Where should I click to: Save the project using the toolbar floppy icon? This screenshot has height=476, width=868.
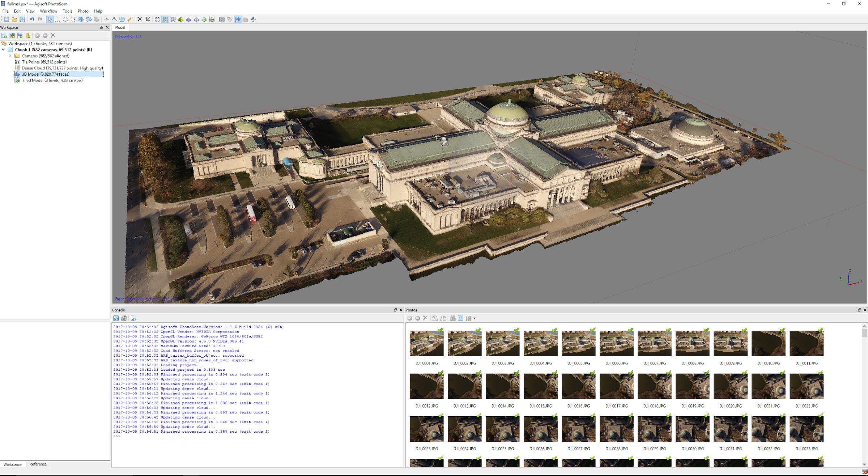[x=22, y=20]
